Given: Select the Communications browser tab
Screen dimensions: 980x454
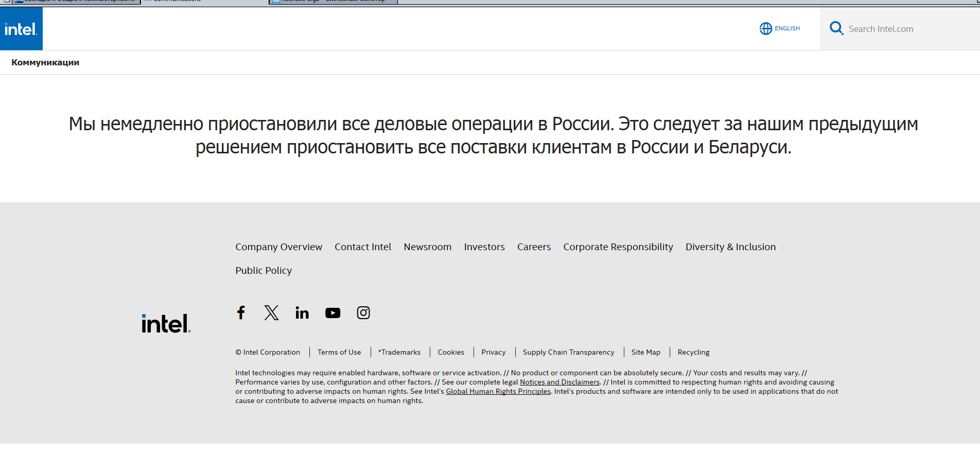Looking at the screenshot, I should tap(205, 2).
